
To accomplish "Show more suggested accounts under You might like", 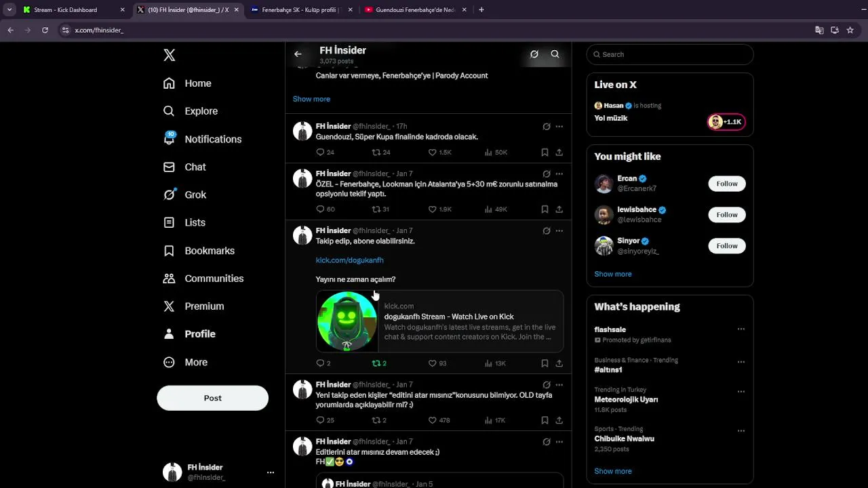I will (x=613, y=274).
